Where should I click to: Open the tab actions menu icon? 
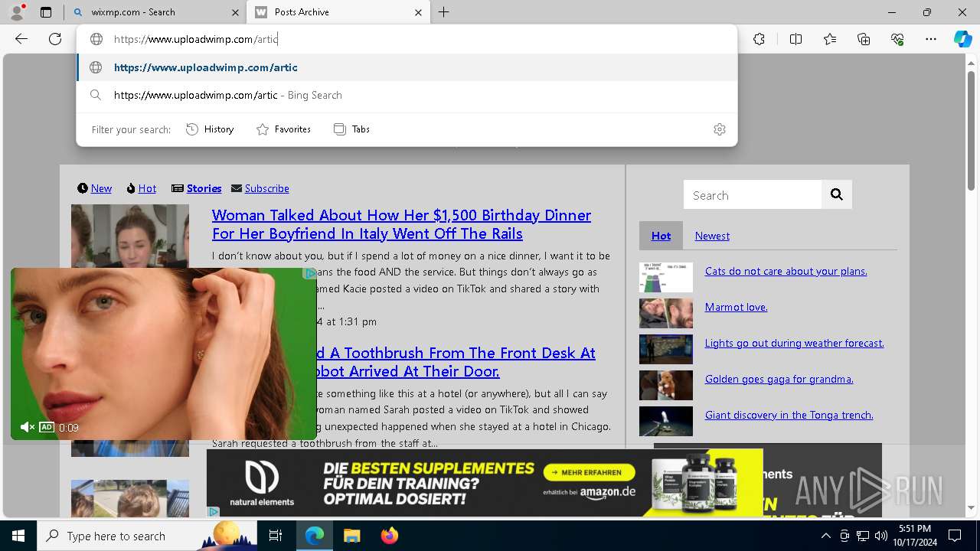(46, 12)
